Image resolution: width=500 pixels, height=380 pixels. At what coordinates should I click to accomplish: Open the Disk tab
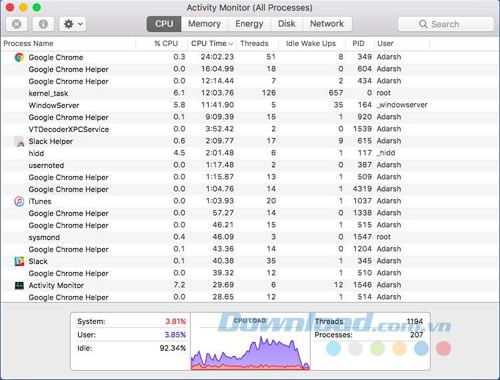point(287,24)
